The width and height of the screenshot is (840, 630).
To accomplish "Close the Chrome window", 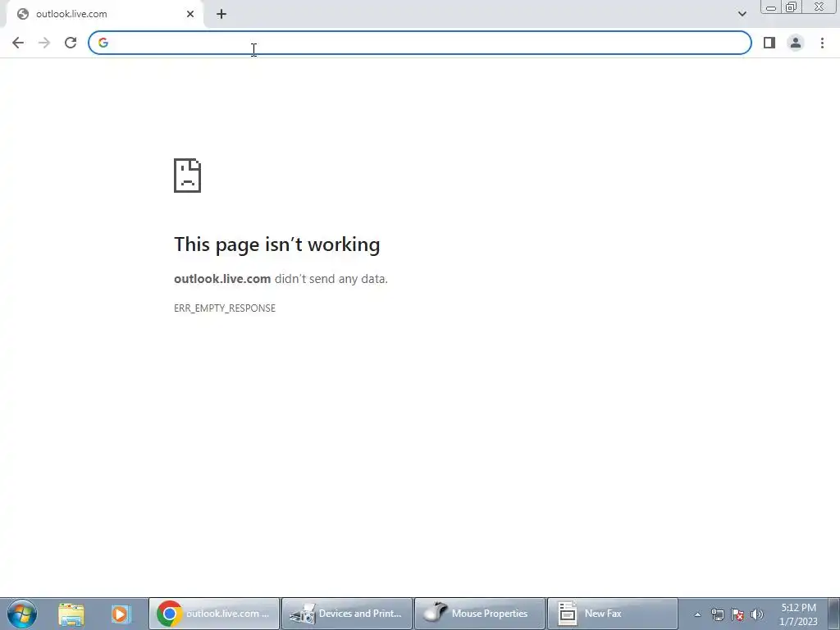I will coord(819,7).
